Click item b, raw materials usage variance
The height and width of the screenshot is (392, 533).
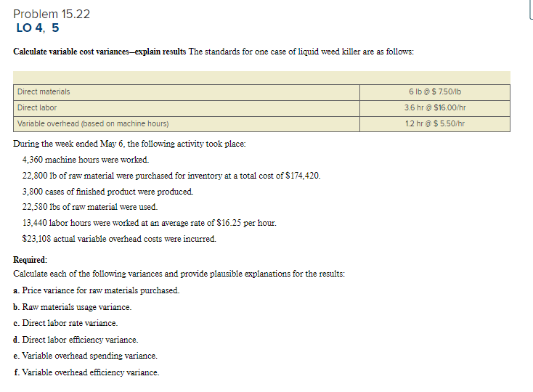tap(73, 307)
